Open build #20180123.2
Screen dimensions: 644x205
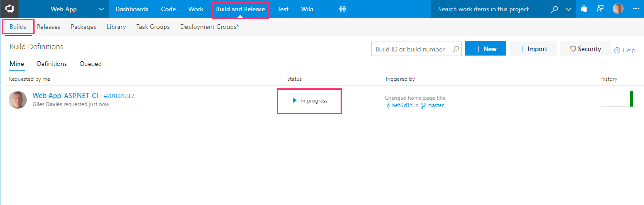pyautogui.click(x=119, y=96)
